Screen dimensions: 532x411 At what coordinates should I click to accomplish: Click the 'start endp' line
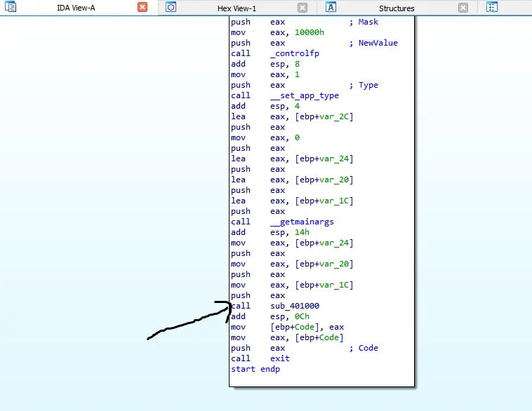pos(255,369)
